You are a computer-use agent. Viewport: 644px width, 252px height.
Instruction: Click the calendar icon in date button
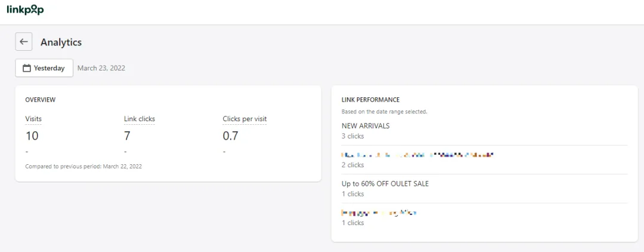(x=27, y=68)
